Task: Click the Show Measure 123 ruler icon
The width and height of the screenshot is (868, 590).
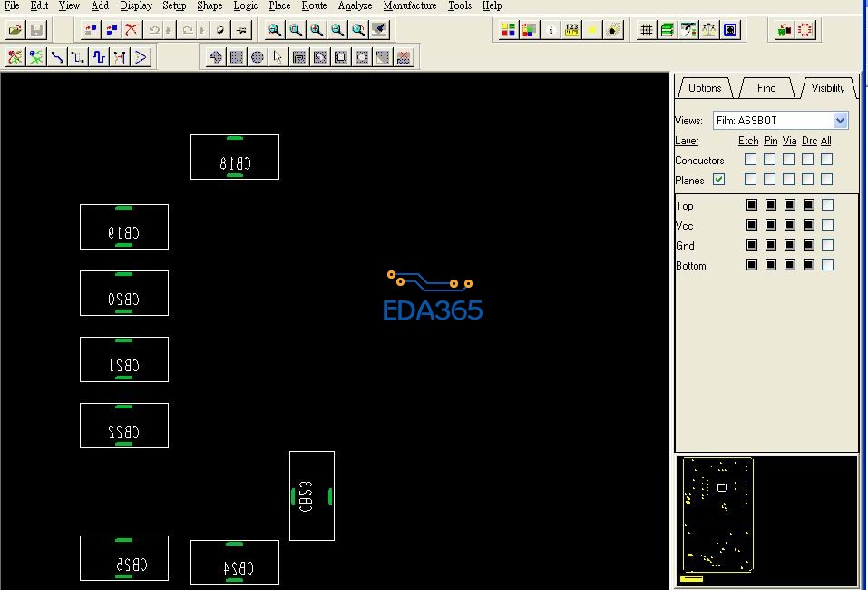Action: 571,30
